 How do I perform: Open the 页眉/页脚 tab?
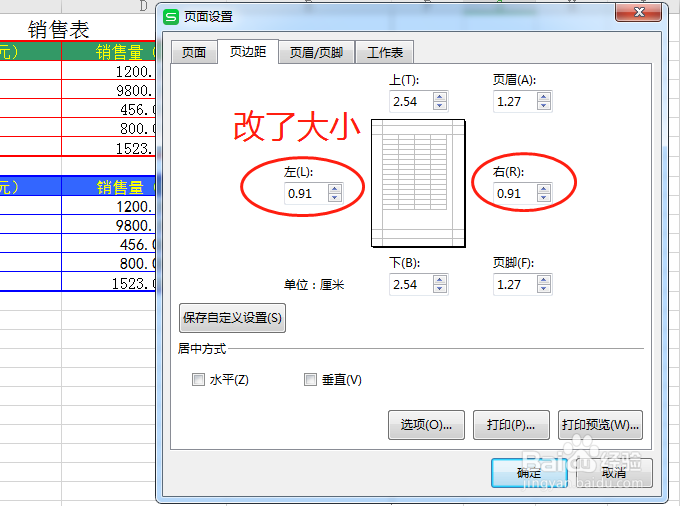(316, 52)
